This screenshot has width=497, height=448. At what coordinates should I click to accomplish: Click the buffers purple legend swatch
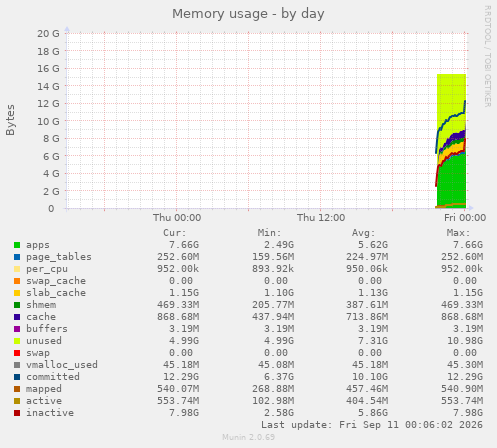tap(17, 329)
